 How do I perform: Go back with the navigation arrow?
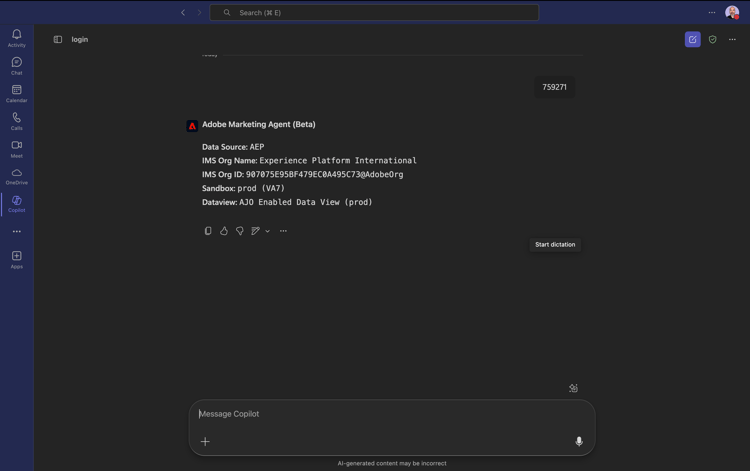pyautogui.click(x=183, y=12)
